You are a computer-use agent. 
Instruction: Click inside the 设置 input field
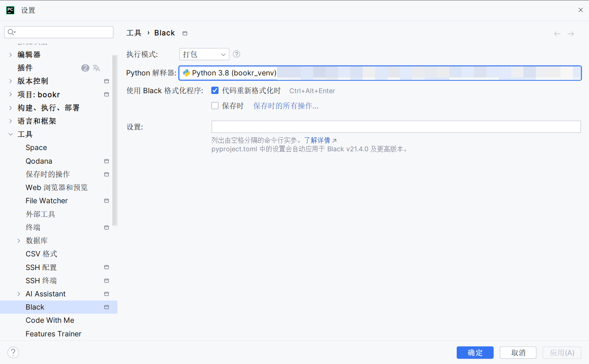click(x=396, y=127)
